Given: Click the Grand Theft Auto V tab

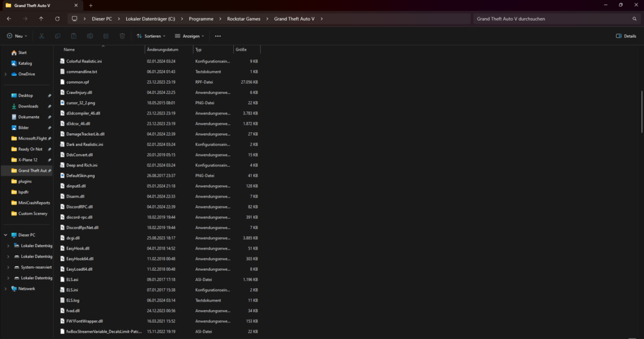Looking at the screenshot, I should pyautogui.click(x=41, y=6).
